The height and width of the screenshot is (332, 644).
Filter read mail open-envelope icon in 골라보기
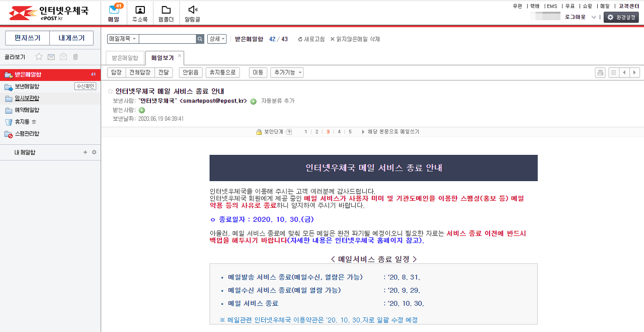pyautogui.click(x=63, y=57)
